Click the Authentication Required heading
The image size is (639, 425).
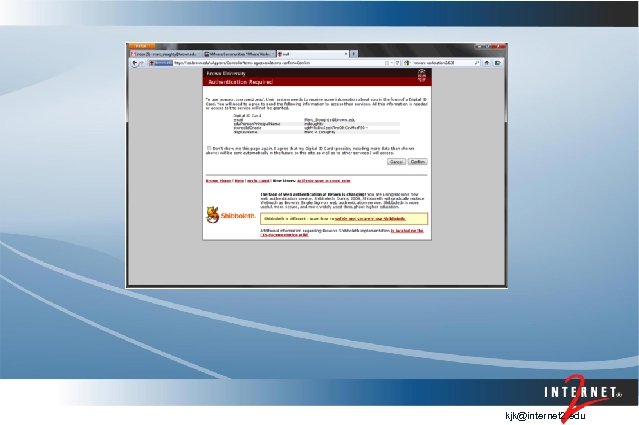coord(240,82)
